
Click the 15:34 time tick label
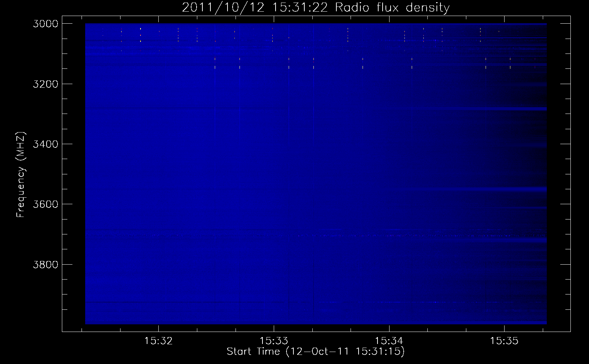tap(389, 341)
